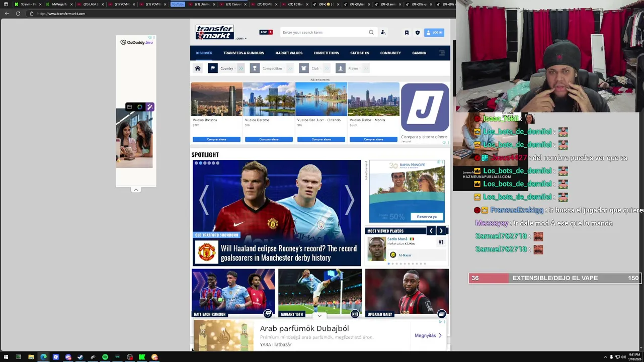
Task: Show previous spotlight slide arrow
Action: click(203, 200)
